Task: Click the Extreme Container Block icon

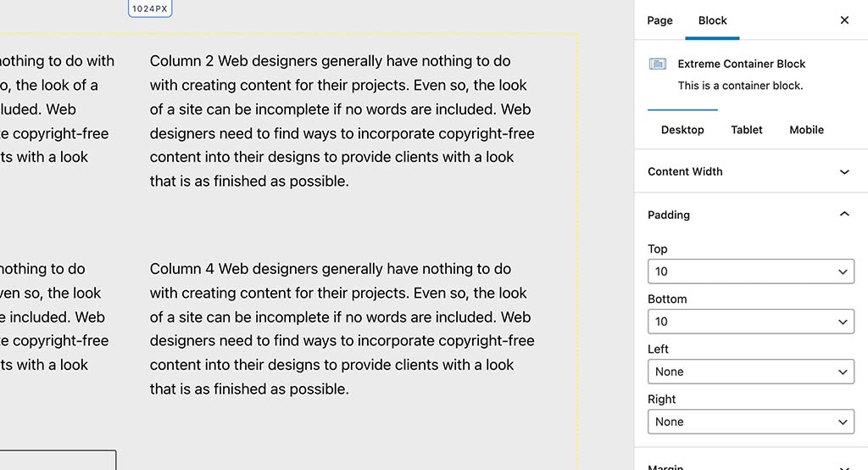Action: (x=658, y=64)
